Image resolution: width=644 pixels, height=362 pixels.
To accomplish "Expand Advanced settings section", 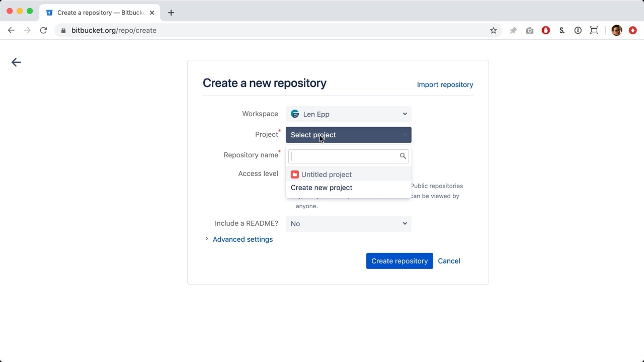I will [243, 239].
